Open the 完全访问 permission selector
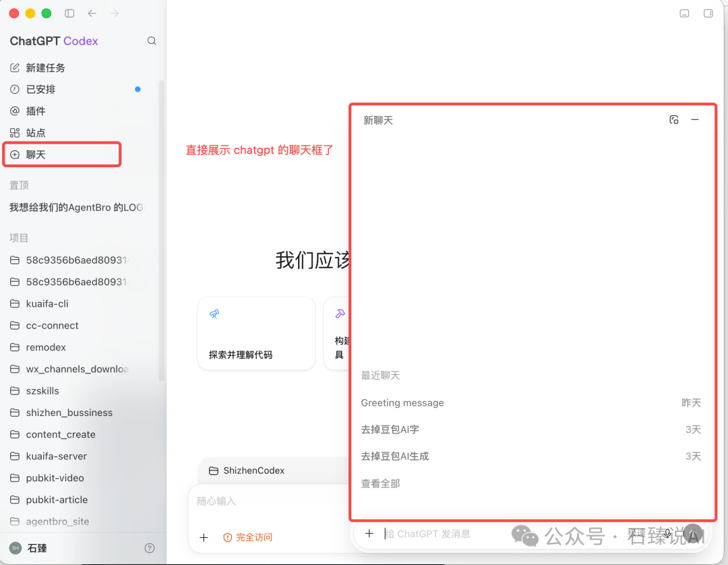The height and width of the screenshot is (565, 728). tap(248, 537)
